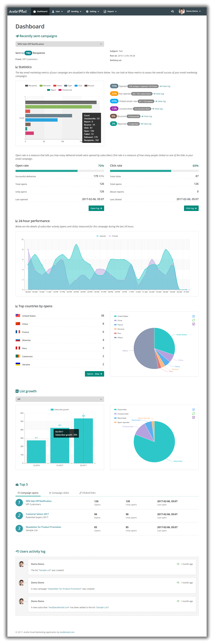
Task: Expand the Report menu
Action: click(110, 11)
